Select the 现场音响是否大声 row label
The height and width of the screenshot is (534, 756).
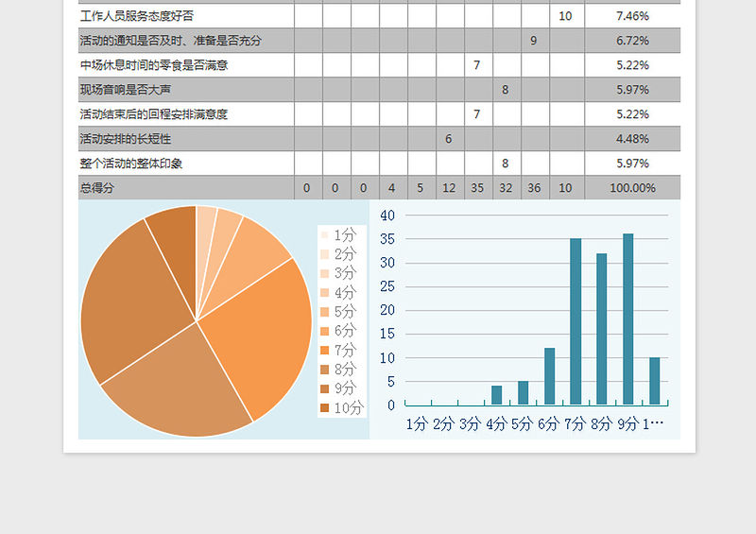(126, 90)
